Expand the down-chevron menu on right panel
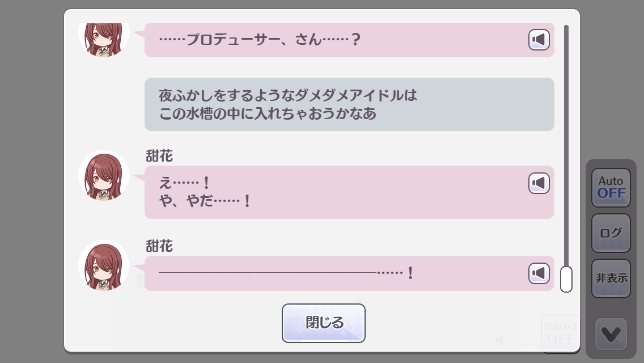Screen dimensions: 644x363 pyautogui.click(x=611, y=335)
